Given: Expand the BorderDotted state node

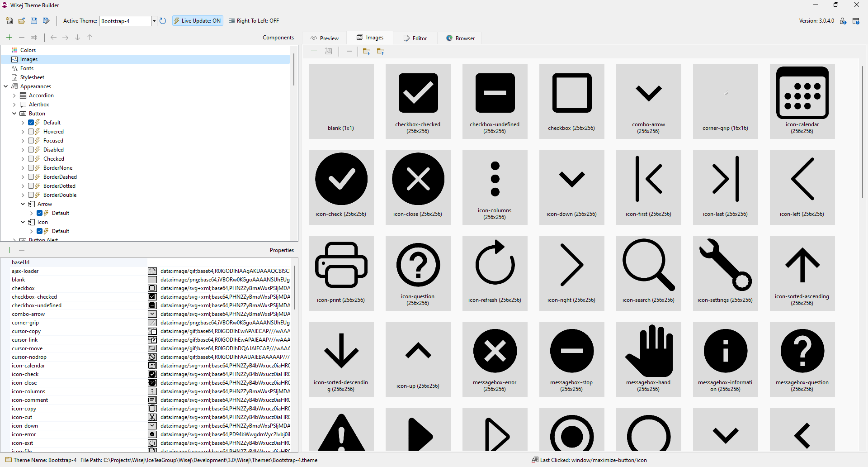Looking at the screenshot, I should 23,186.
